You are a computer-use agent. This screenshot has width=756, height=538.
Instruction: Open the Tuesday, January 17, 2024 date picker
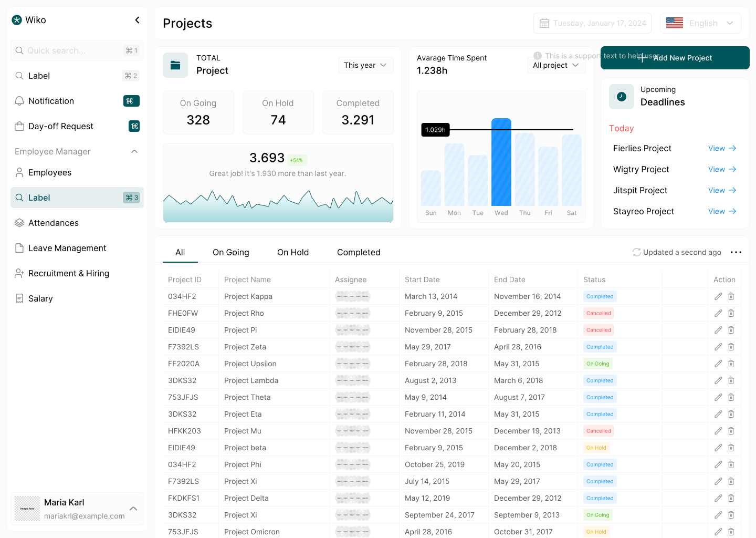click(x=592, y=23)
